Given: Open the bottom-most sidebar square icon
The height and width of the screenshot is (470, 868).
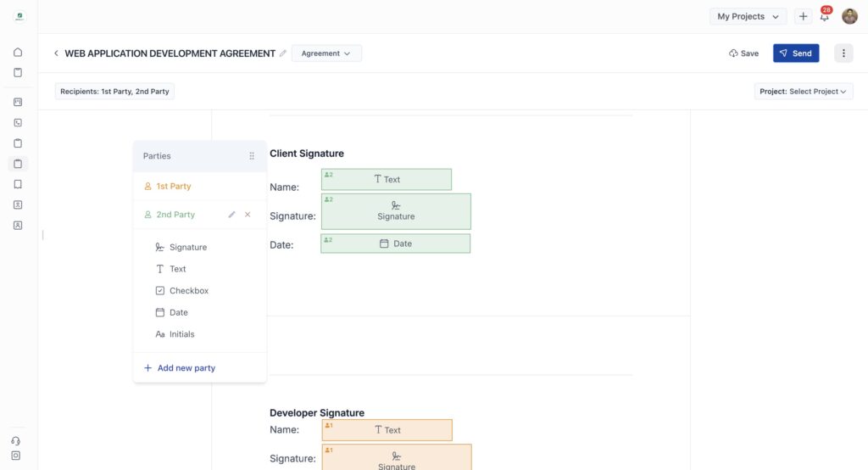Looking at the screenshot, I should (15, 456).
